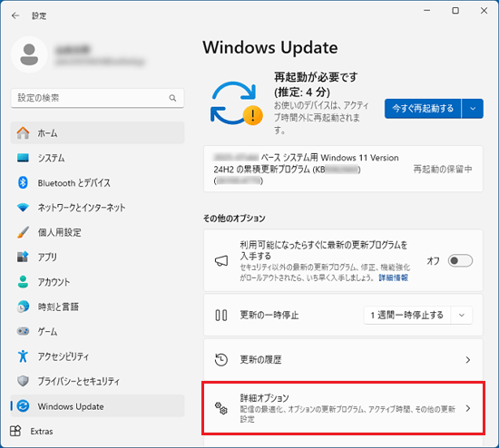
Task: Go to Bluetooth とデバイス
Action: [98, 182]
